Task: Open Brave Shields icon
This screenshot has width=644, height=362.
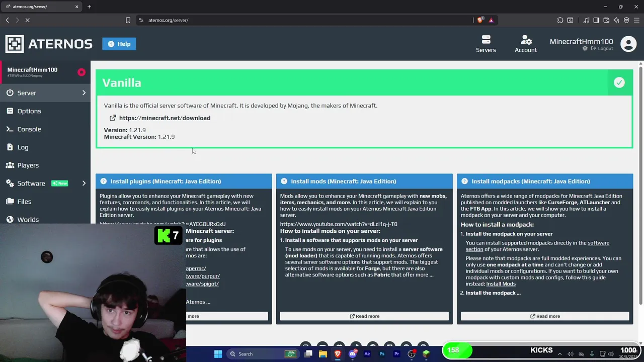Action: pyautogui.click(x=480, y=20)
